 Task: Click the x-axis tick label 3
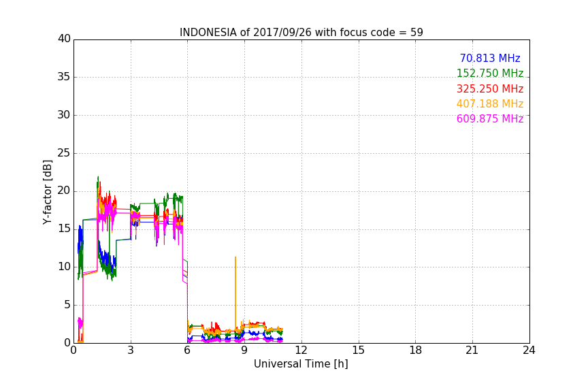[131, 350]
